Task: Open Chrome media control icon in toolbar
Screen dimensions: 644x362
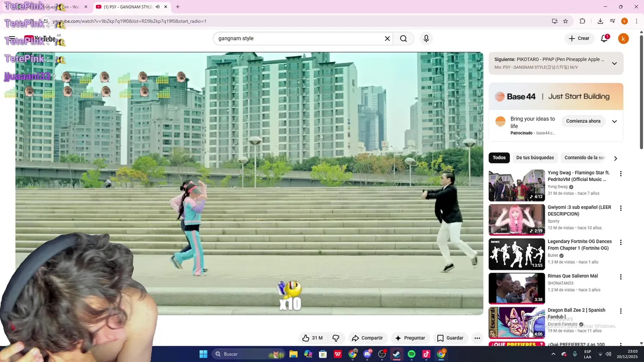Action: (612, 21)
